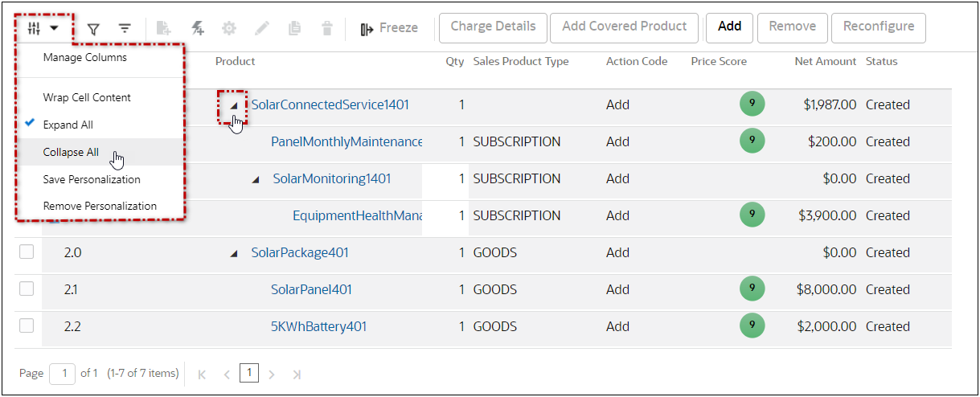Click the Freeze columns button
This screenshot has height=397, width=980.
click(389, 28)
